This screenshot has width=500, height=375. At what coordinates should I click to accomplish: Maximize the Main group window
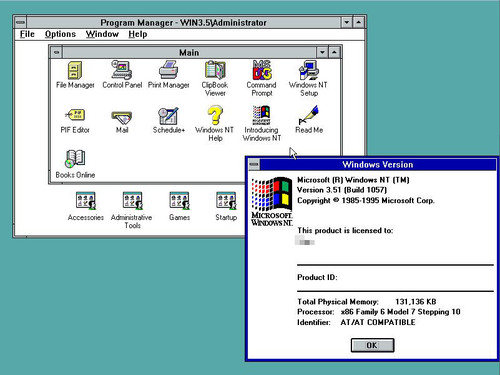point(334,52)
